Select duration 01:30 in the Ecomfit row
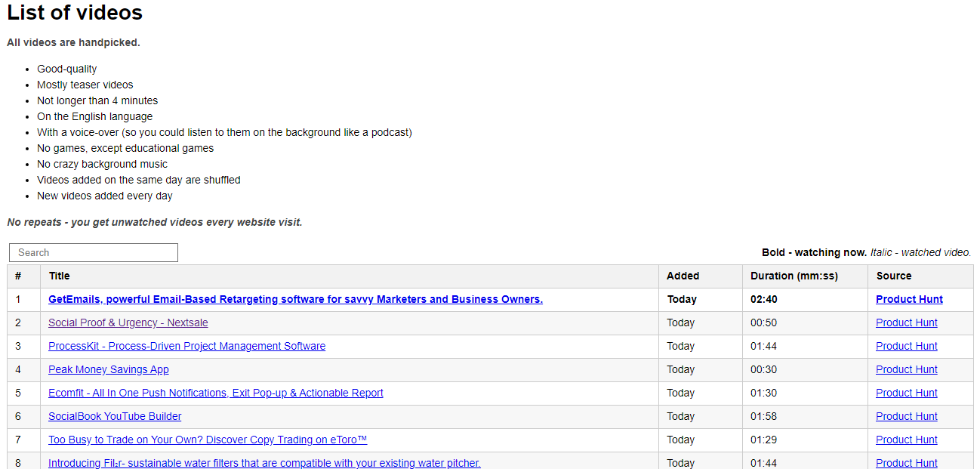980x469 pixels. pyautogui.click(x=763, y=393)
